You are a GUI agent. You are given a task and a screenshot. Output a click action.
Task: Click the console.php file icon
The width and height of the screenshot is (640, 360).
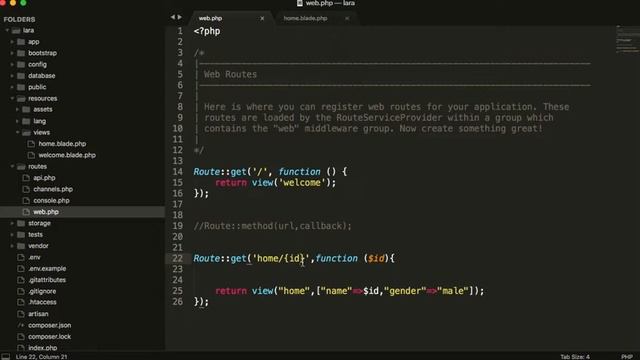[26, 200]
